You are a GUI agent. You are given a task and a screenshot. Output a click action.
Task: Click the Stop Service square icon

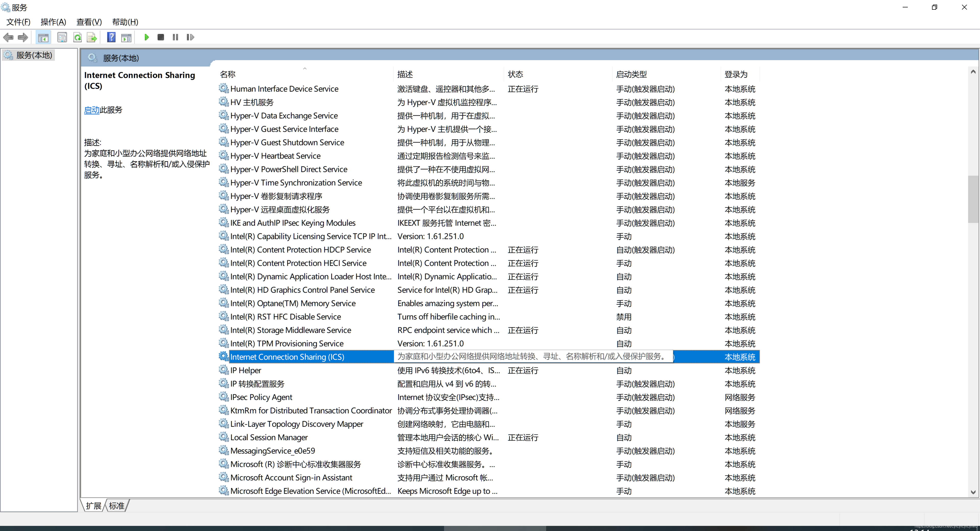(161, 37)
